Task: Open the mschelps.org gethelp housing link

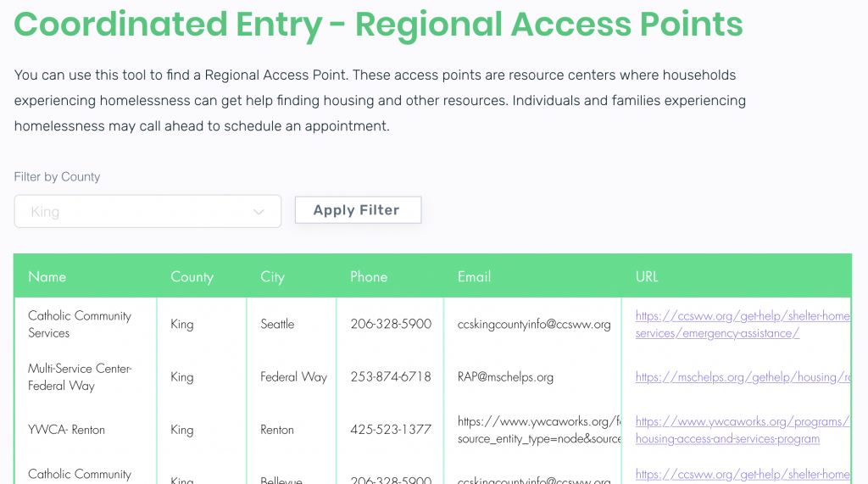Action: pyautogui.click(x=743, y=377)
